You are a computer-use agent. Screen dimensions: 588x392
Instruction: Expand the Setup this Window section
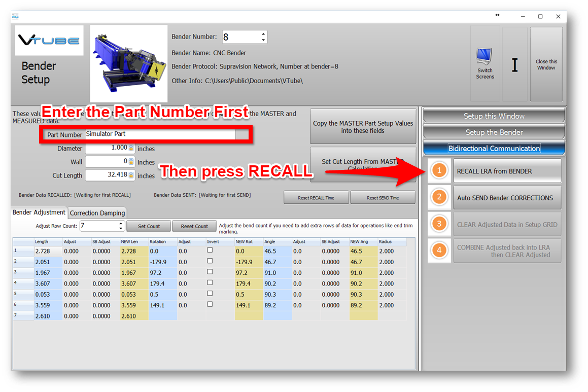tap(494, 116)
